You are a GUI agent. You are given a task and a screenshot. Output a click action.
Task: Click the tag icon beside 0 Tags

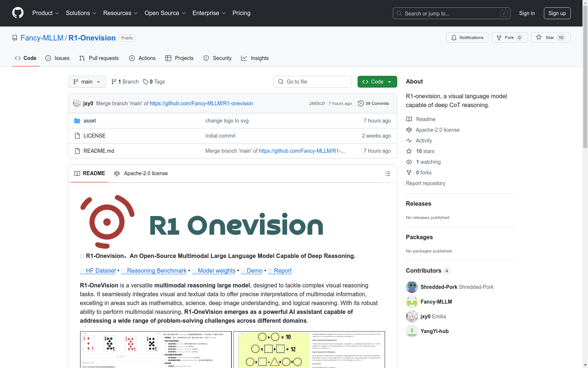(146, 82)
